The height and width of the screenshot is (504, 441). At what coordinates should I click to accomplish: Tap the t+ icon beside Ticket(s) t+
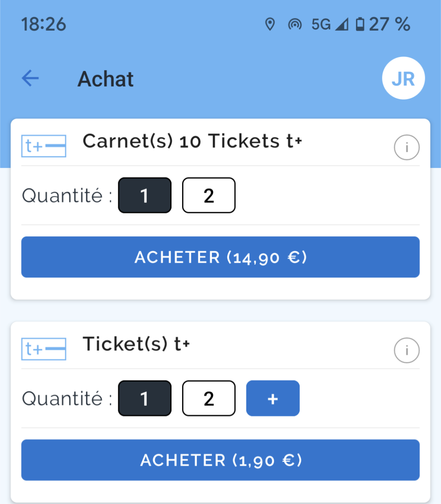pyautogui.click(x=44, y=349)
